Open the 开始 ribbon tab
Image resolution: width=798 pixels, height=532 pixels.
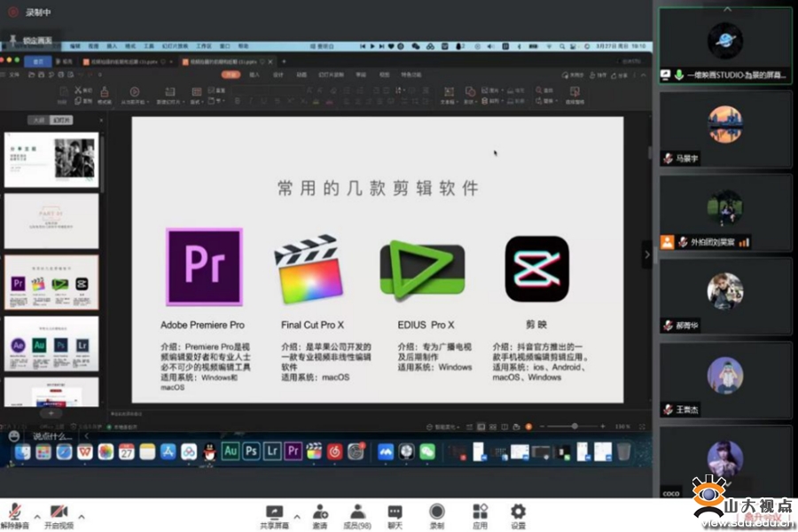[231, 74]
